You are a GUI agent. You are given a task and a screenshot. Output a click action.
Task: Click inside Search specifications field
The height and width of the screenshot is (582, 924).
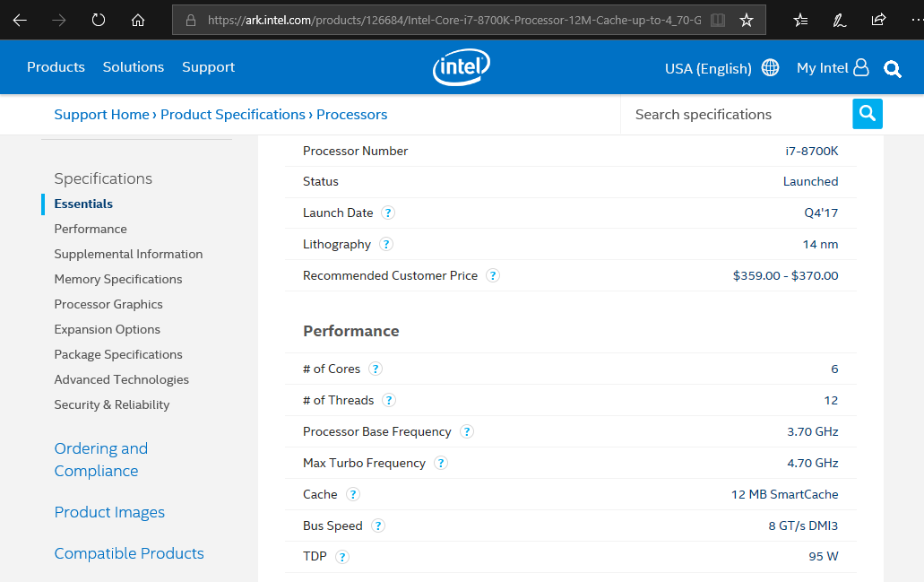click(x=735, y=115)
